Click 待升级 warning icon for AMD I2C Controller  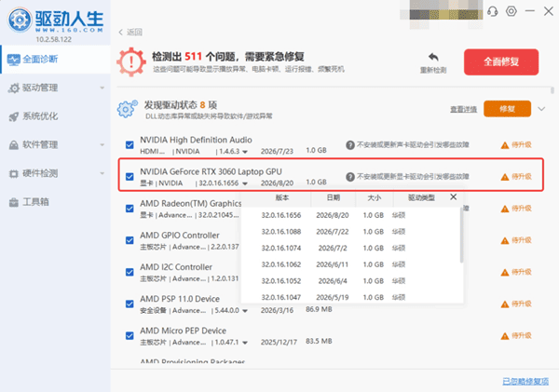pos(504,272)
